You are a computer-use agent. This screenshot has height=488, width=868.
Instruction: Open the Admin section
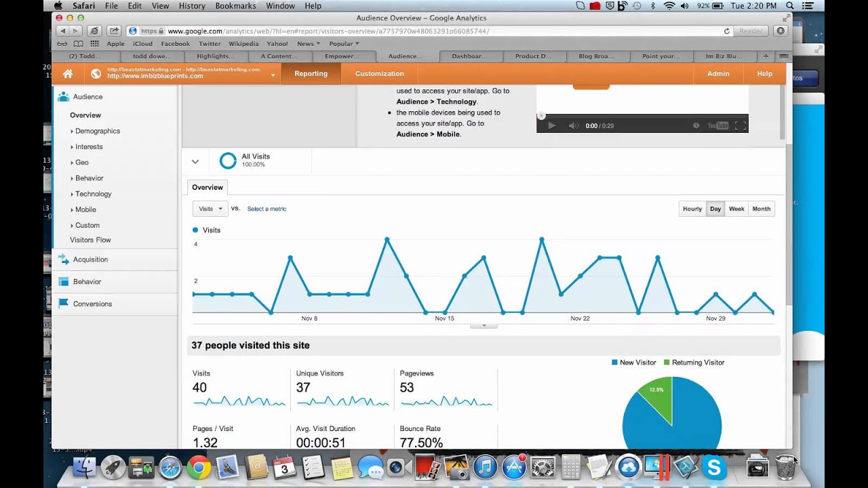click(x=718, y=73)
